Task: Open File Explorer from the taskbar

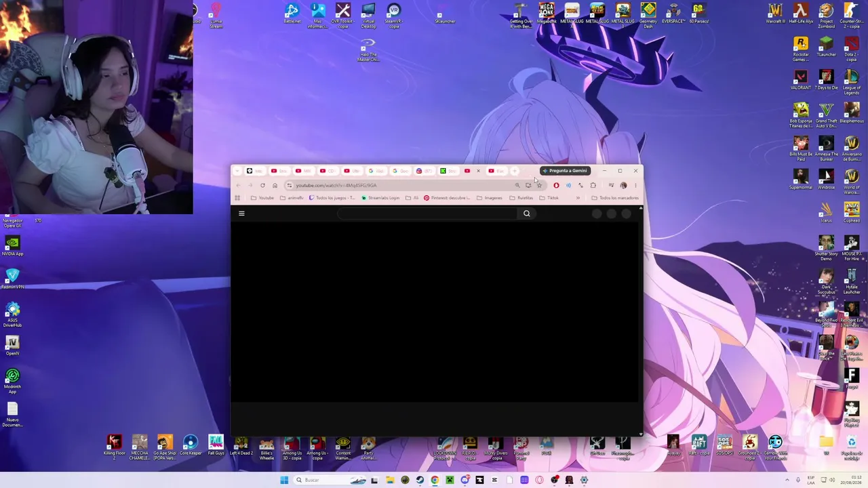Action: tap(390, 480)
